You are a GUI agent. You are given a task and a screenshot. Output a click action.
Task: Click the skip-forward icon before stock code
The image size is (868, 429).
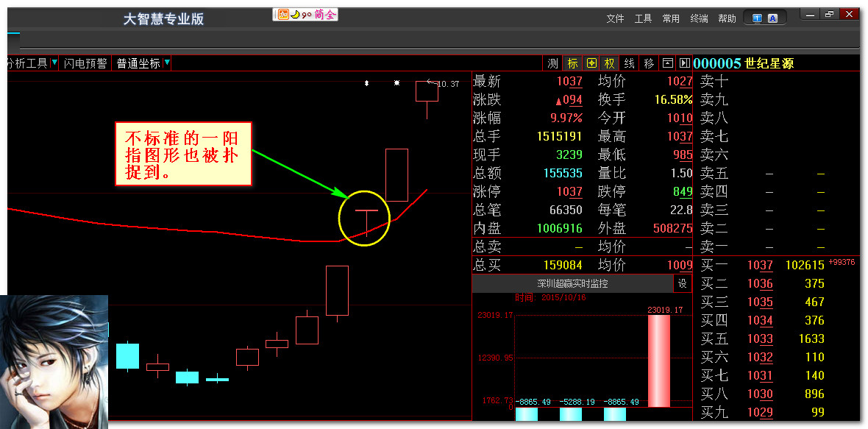click(x=684, y=63)
